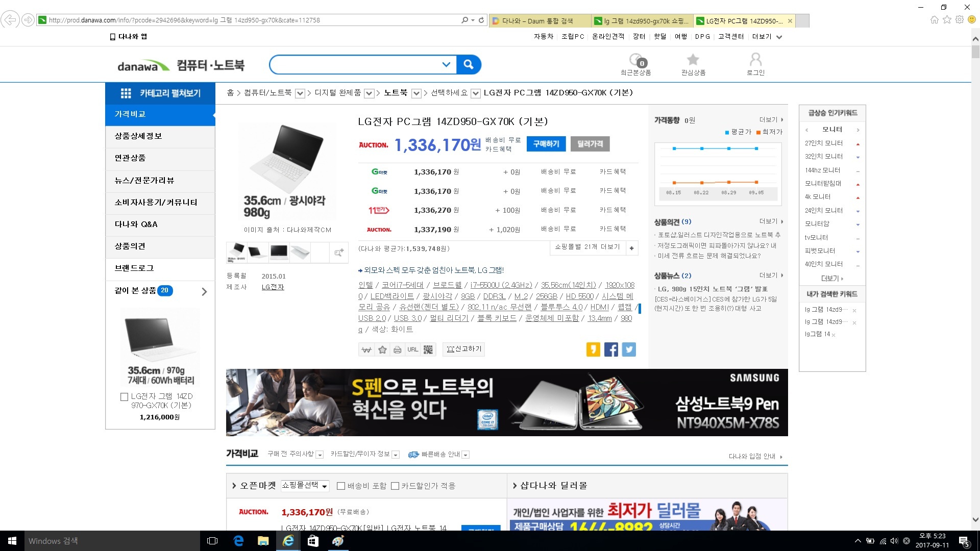
Task: Open Windows 검색 box on taskbar
Action: (x=112, y=541)
